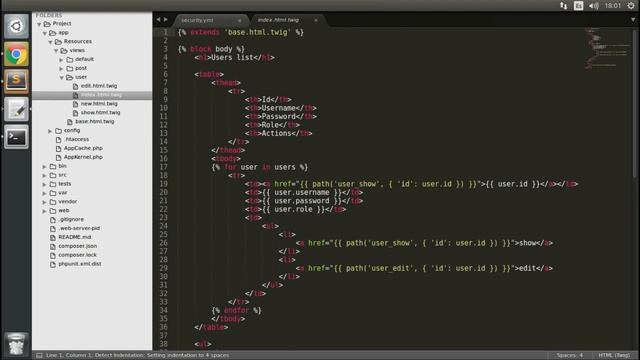Click the clock showing 18:01
The height and width of the screenshot is (360, 640).
click(x=613, y=5)
